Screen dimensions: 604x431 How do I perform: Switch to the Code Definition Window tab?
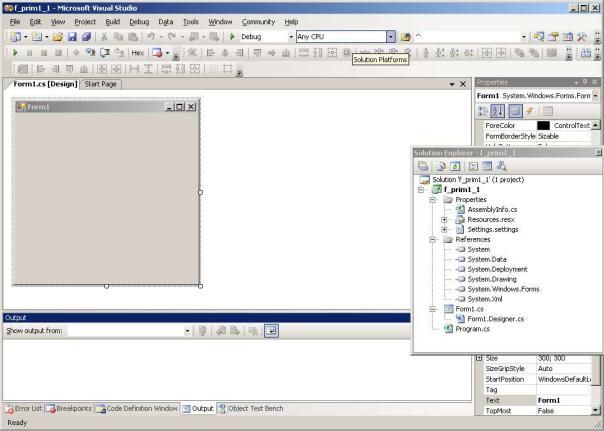click(137, 409)
